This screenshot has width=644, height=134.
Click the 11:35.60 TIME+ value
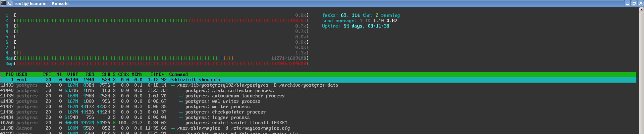tap(156, 128)
